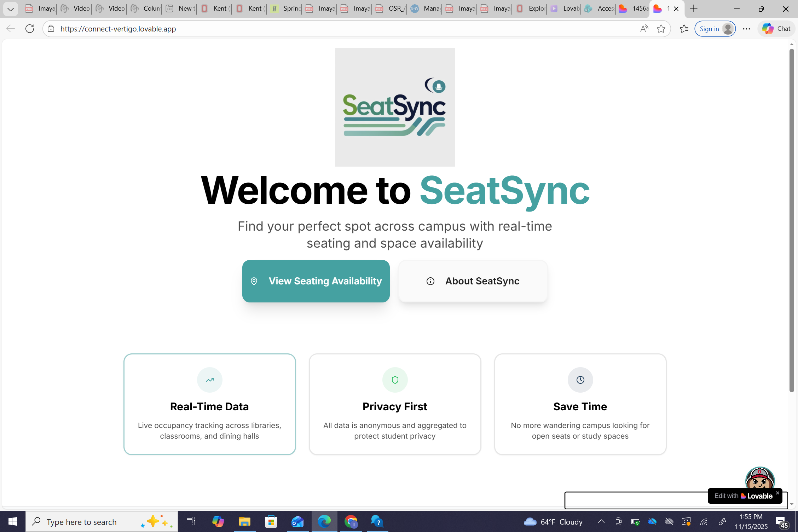The image size is (798, 532).
Task: Click the View Seating Availability button
Action: click(316, 281)
